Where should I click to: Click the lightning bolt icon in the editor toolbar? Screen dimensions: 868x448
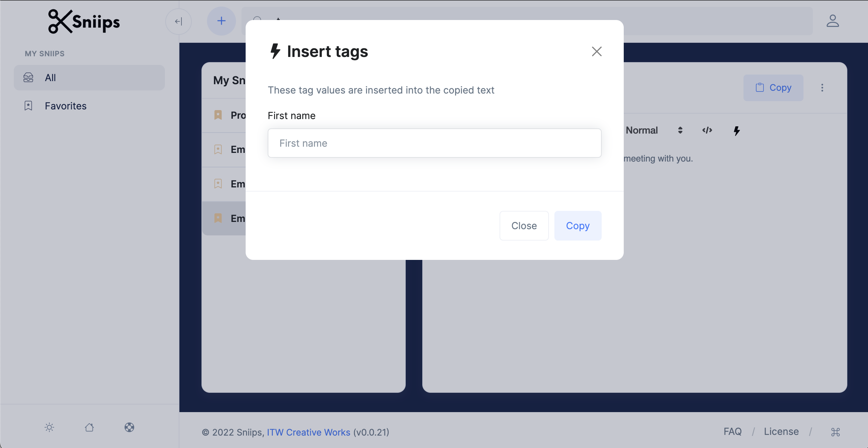(x=737, y=130)
